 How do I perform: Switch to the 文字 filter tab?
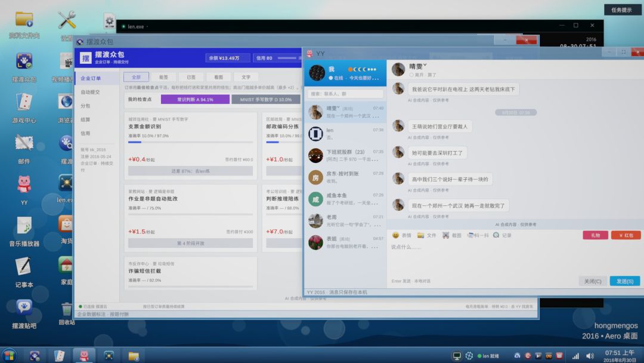pos(246,77)
